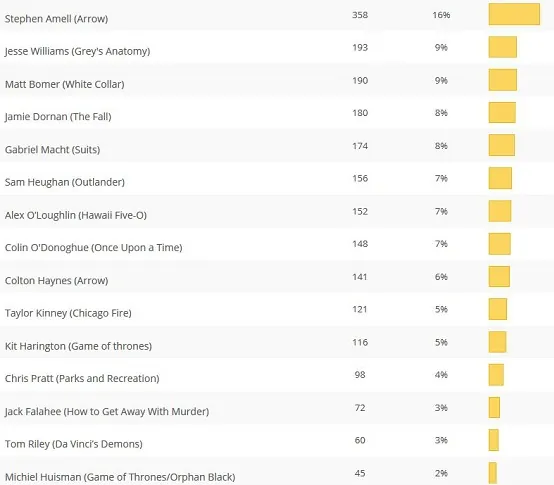
Task: Select Matt Bomer (White Collar) text
Action: tap(64, 84)
